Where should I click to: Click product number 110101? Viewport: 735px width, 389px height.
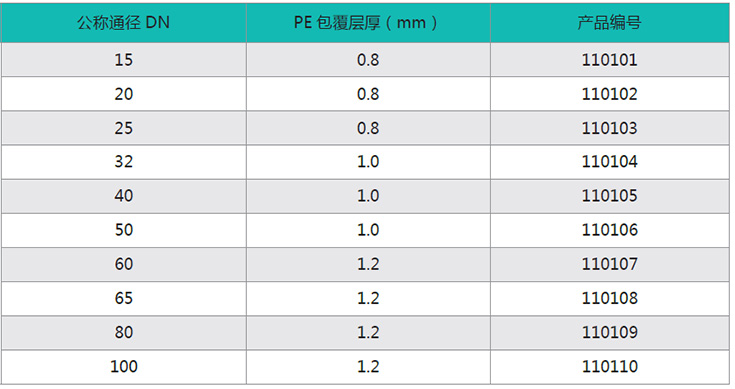[x=610, y=60]
